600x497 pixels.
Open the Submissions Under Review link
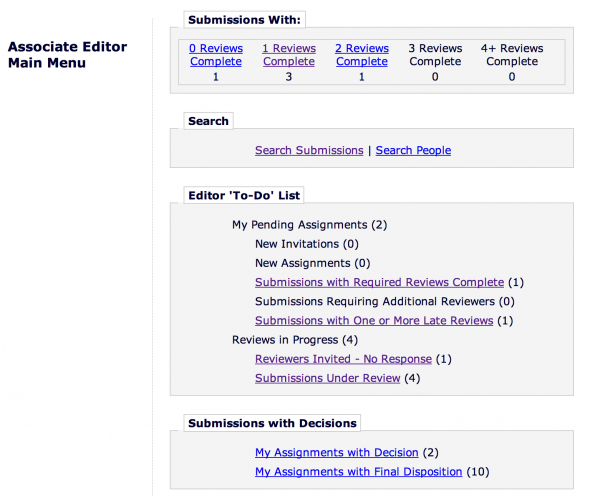tap(327, 377)
